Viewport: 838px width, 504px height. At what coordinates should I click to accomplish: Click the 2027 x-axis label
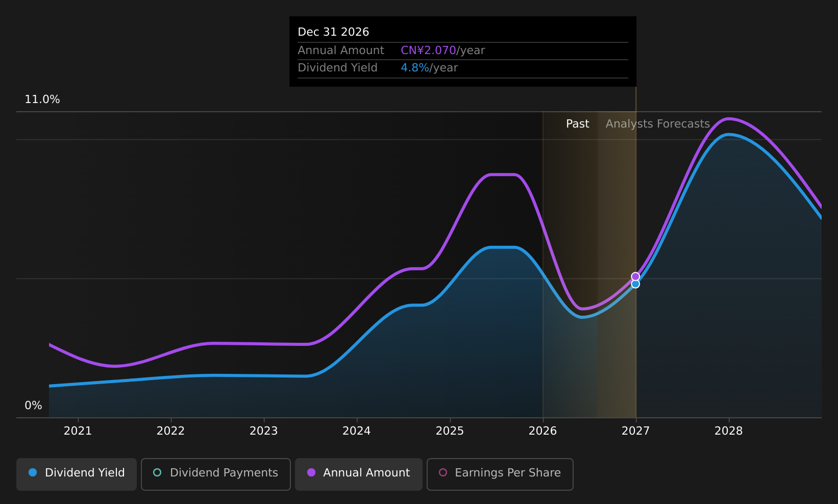636,431
